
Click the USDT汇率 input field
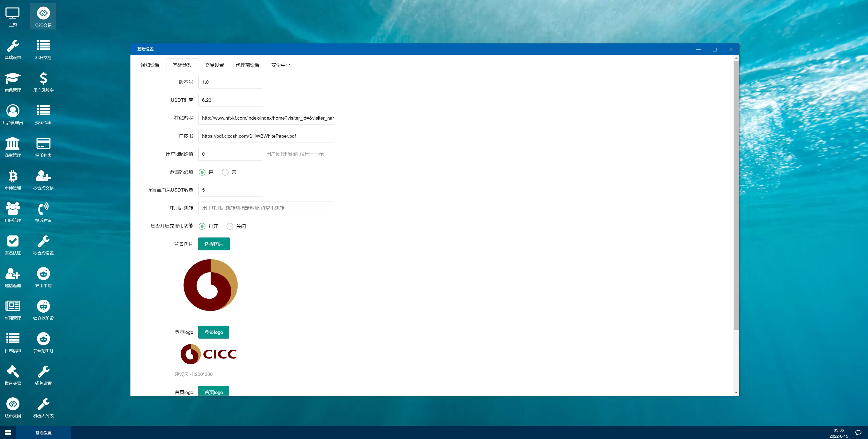point(231,100)
